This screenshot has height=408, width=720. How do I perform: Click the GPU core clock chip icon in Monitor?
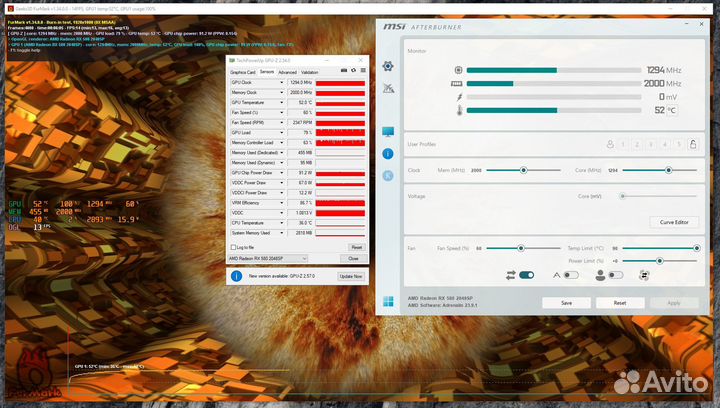pyautogui.click(x=458, y=70)
